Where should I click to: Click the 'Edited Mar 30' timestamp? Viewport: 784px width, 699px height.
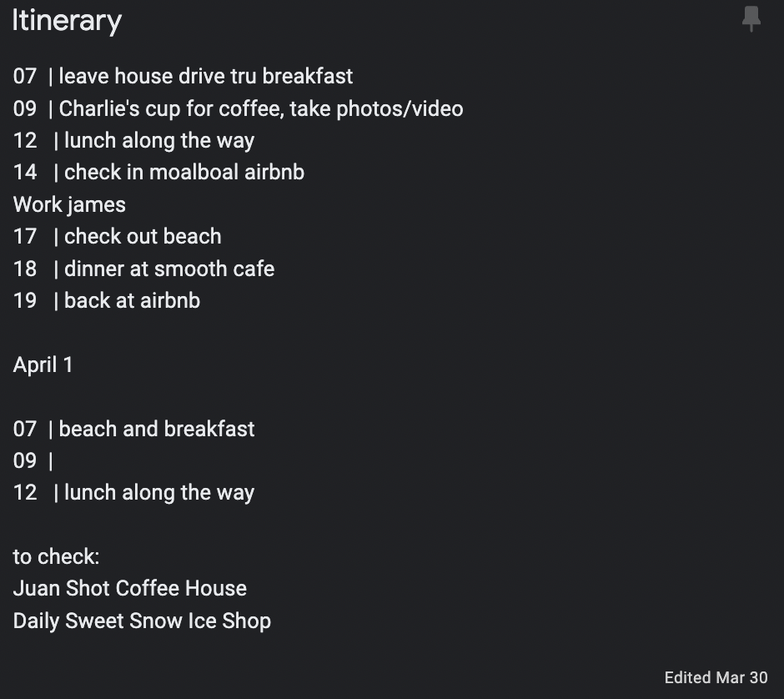pyautogui.click(x=716, y=677)
